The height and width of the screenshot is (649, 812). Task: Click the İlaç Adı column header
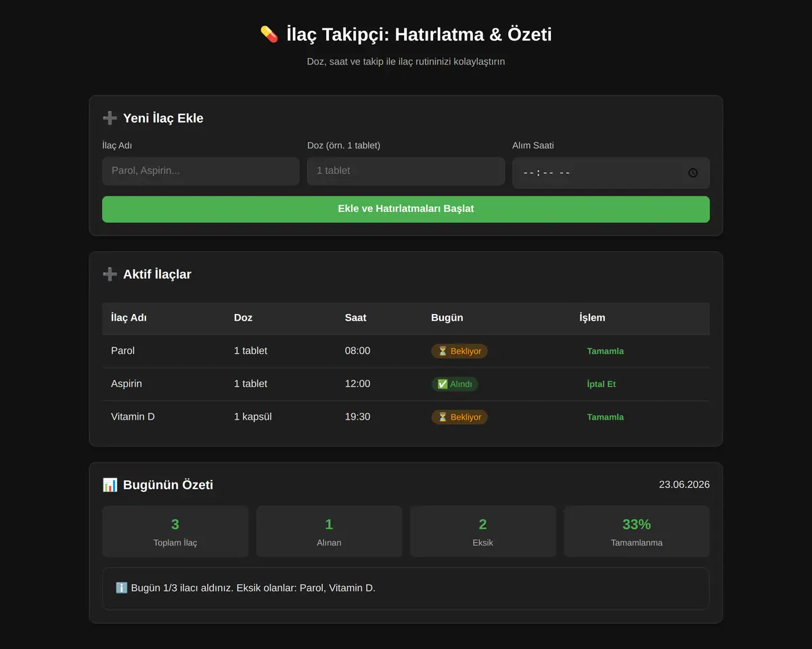[129, 318]
